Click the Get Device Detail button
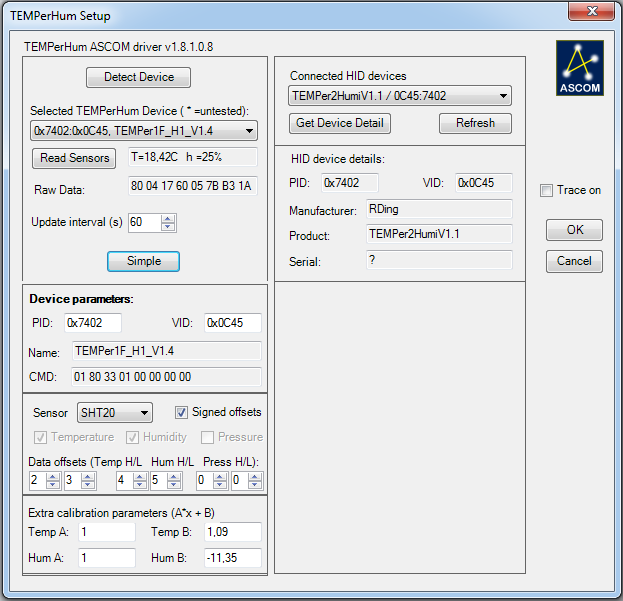 [340, 123]
